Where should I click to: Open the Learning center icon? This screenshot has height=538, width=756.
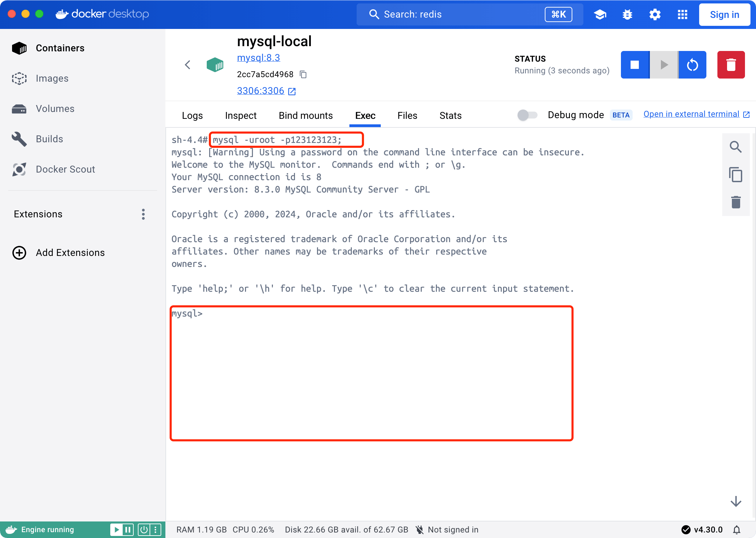(600, 14)
